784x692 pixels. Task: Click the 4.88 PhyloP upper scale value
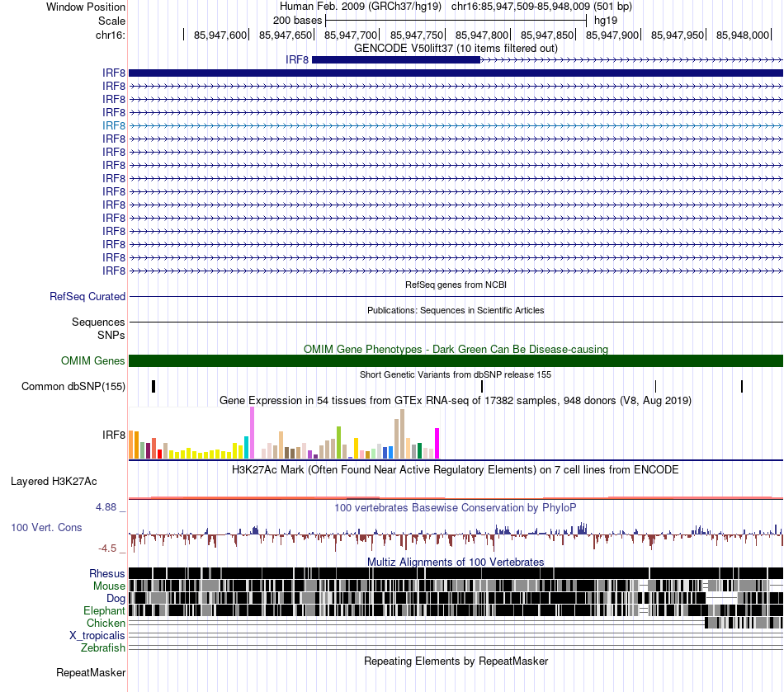coord(106,507)
